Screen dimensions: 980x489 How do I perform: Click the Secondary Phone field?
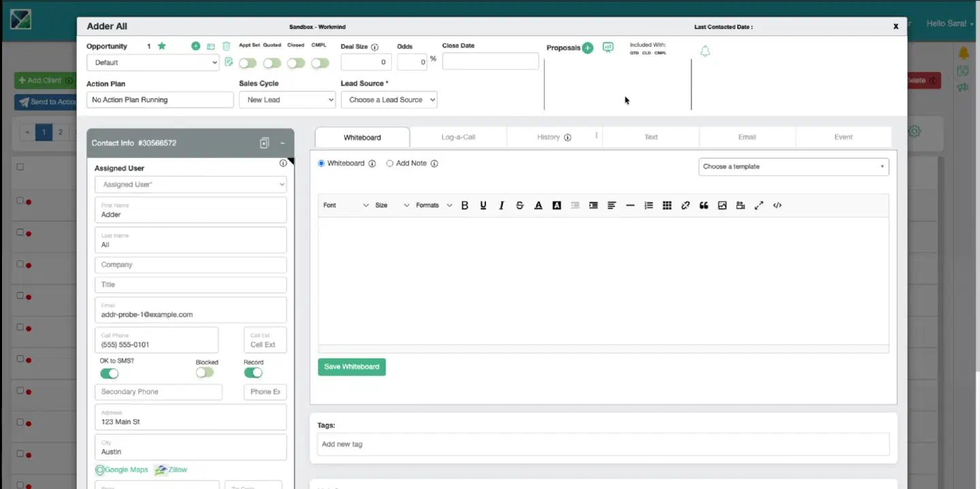click(159, 392)
